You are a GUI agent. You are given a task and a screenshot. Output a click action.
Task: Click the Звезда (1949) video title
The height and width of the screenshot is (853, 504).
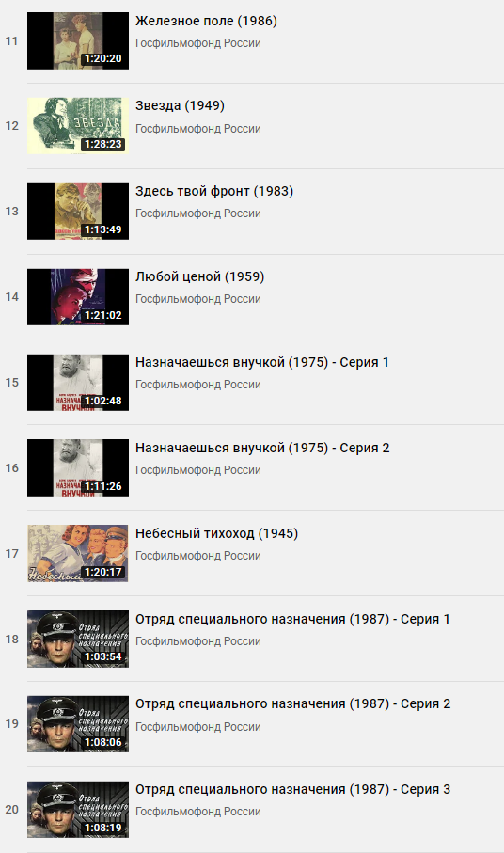pyautogui.click(x=180, y=105)
